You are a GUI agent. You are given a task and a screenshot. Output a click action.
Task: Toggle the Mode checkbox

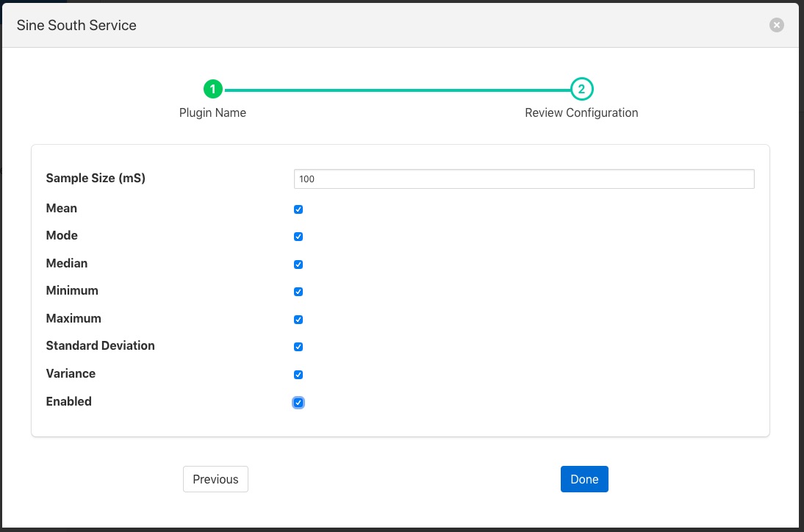298,237
